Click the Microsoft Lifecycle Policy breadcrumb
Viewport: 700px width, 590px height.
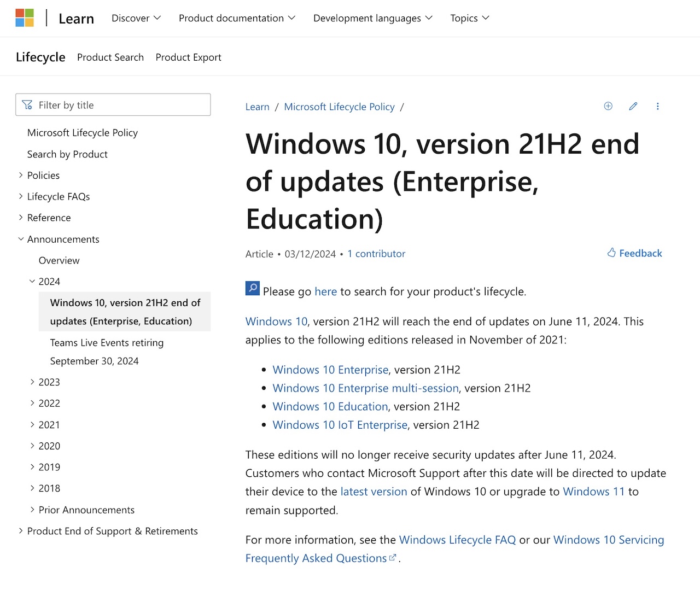[x=339, y=107]
